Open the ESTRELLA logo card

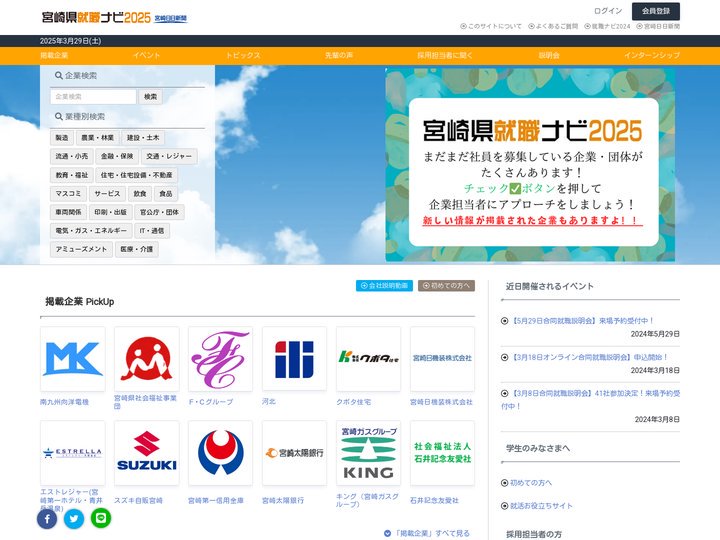point(73,453)
